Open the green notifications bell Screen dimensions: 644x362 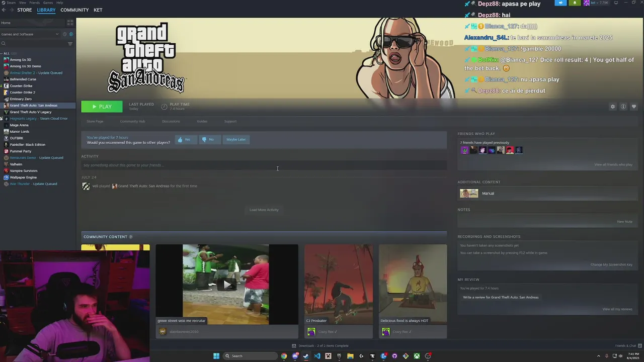point(575,3)
